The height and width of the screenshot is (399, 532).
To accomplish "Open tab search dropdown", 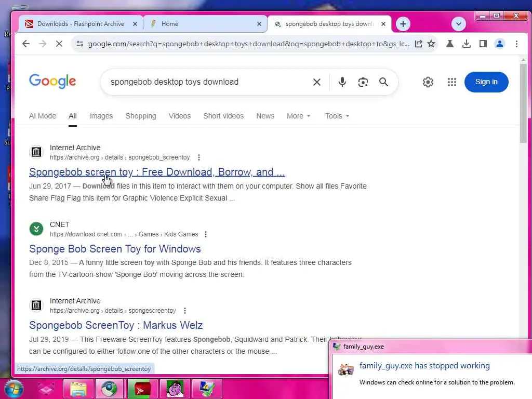I will point(459,24).
